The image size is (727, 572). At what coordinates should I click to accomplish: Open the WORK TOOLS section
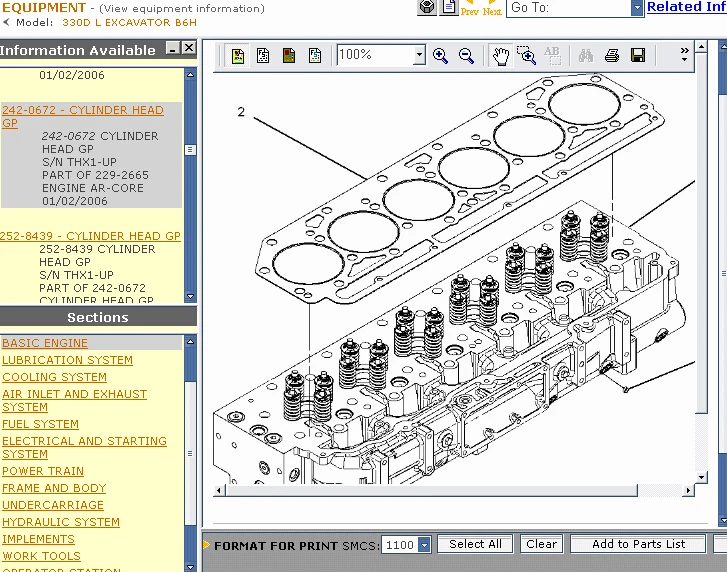click(41, 556)
